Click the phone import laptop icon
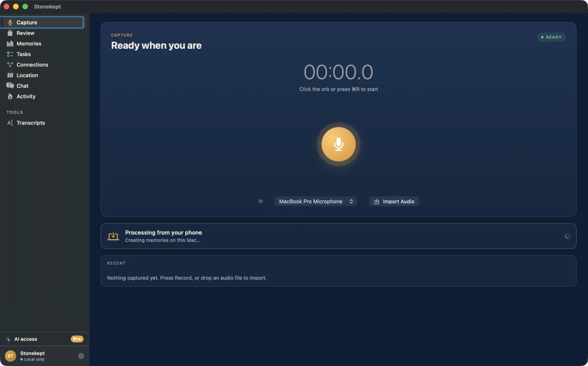Screen dimensions: 588x366 pos(113,236)
